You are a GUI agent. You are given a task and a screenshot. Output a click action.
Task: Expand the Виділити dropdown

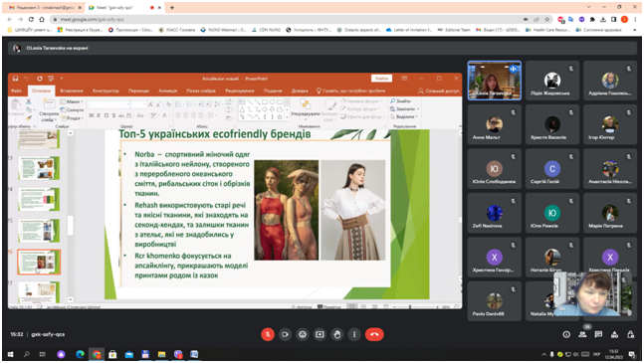point(404,117)
